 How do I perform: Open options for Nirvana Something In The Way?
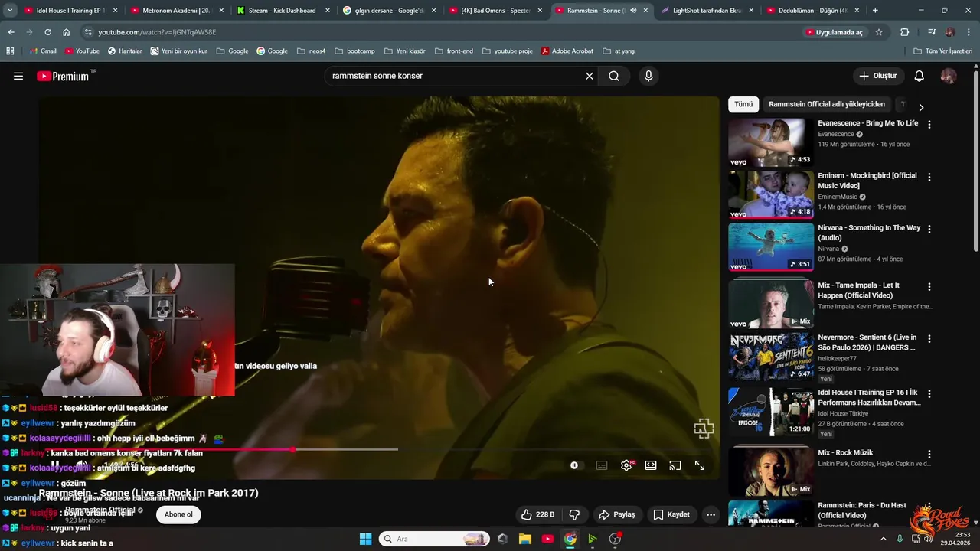click(929, 229)
